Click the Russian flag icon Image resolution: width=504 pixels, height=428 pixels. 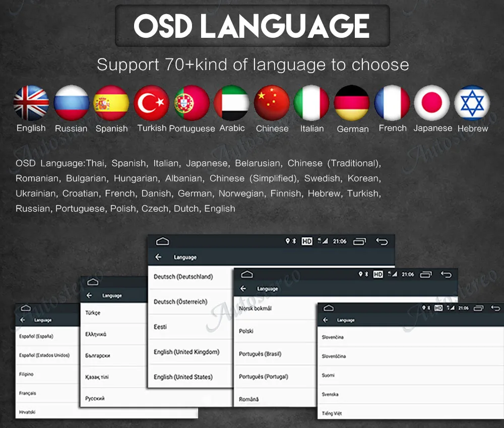point(72,103)
